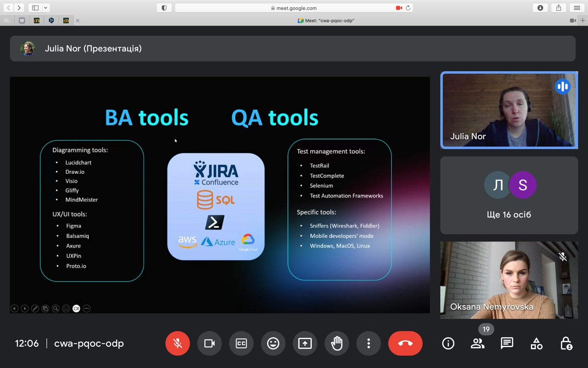
Task: Switch to the second pinned 'in' tab
Action: [x=66, y=20]
